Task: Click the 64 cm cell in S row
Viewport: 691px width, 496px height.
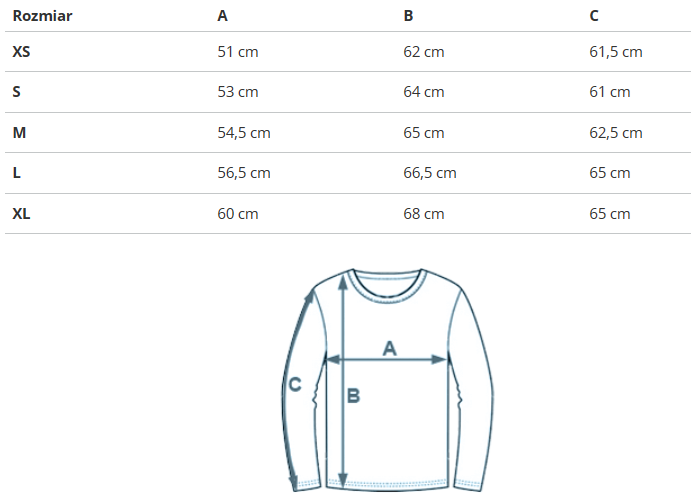Action: coord(424,92)
